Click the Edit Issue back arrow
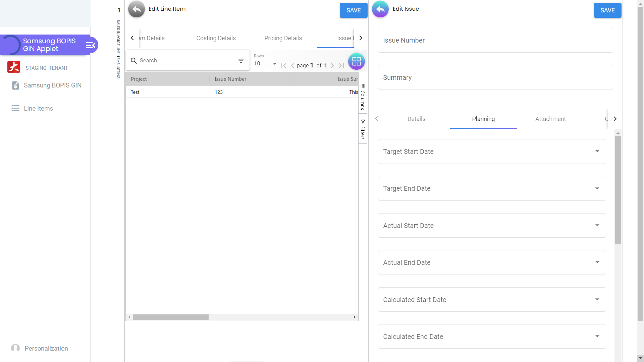The height and width of the screenshot is (362, 644). 380,9
